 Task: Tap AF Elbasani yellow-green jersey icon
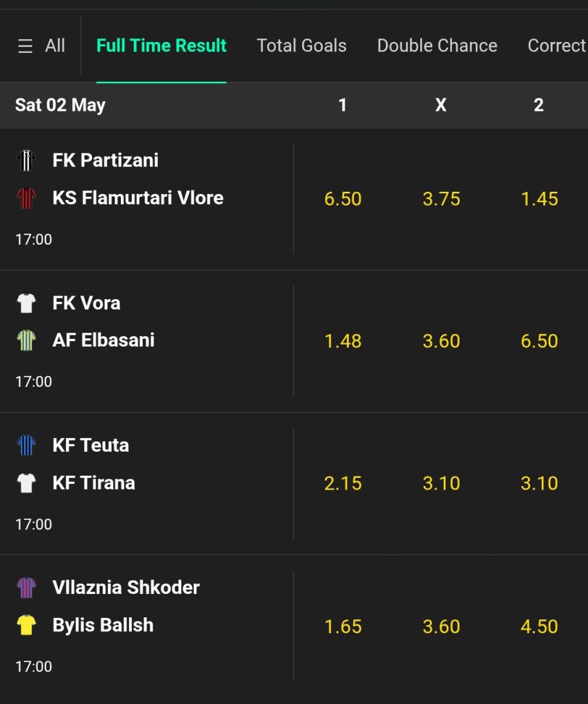tap(27, 340)
